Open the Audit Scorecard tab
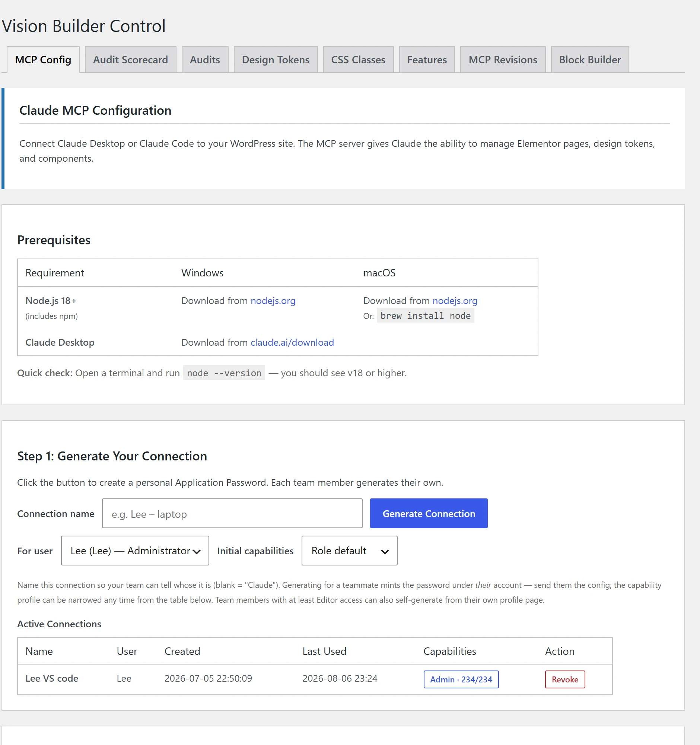Image resolution: width=700 pixels, height=745 pixels. [x=130, y=60]
